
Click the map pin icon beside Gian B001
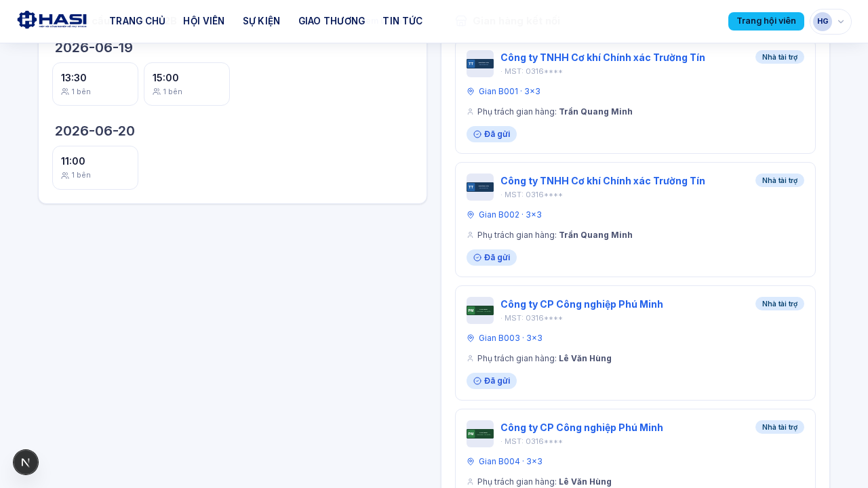pos(471,91)
